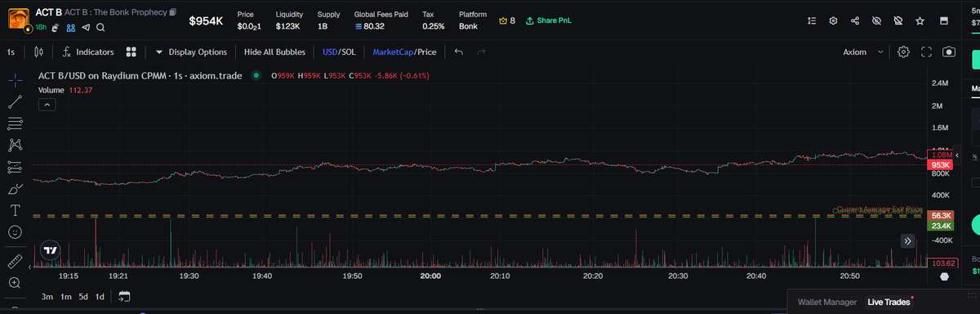Open the emoji icons tool

click(15, 232)
